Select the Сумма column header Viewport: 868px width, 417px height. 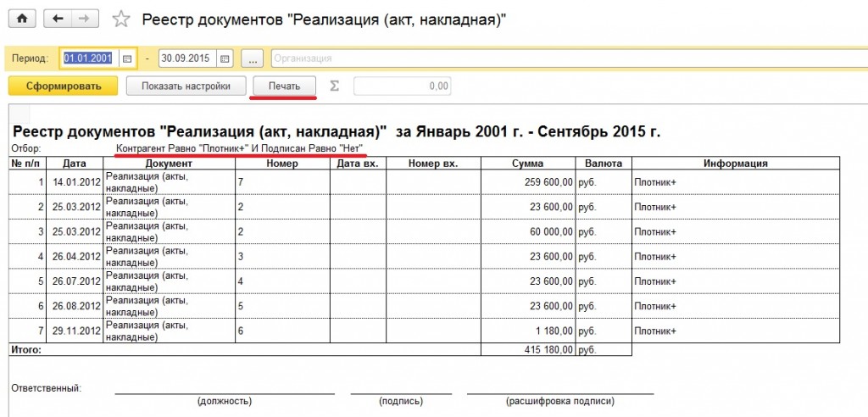pos(528,164)
